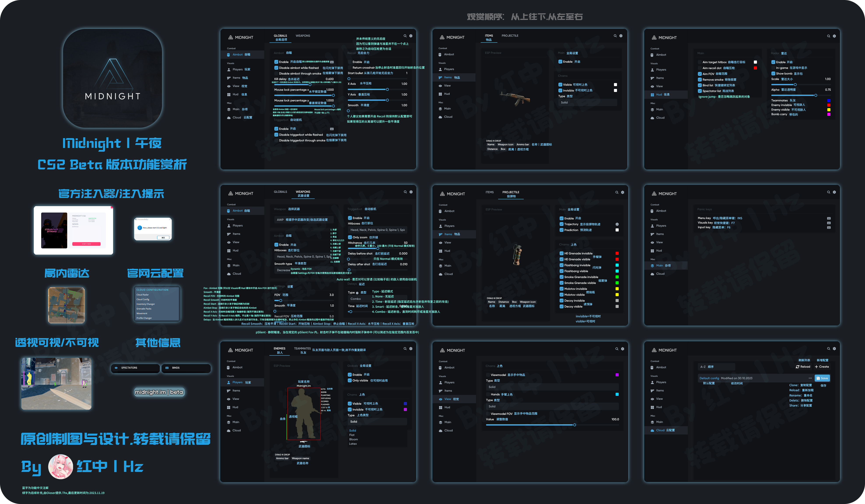This screenshot has width=865, height=504.
Task: Adjust Radar Alpha slider
Action: click(801, 95)
